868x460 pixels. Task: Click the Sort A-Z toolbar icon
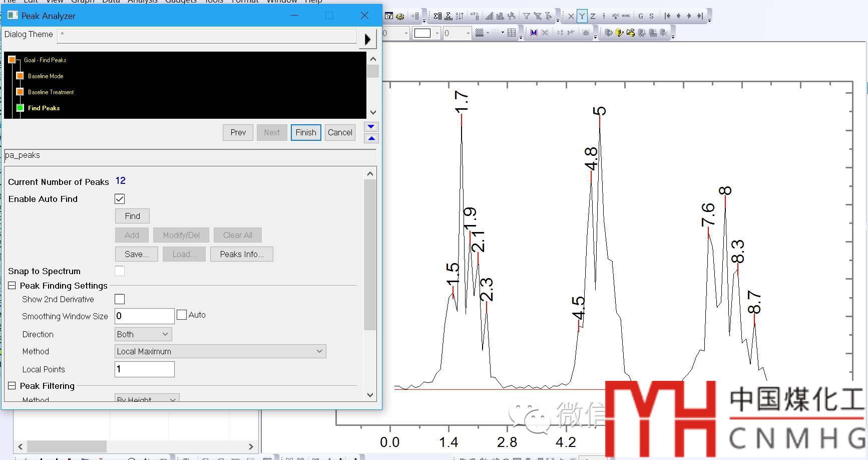(x=460, y=16)
